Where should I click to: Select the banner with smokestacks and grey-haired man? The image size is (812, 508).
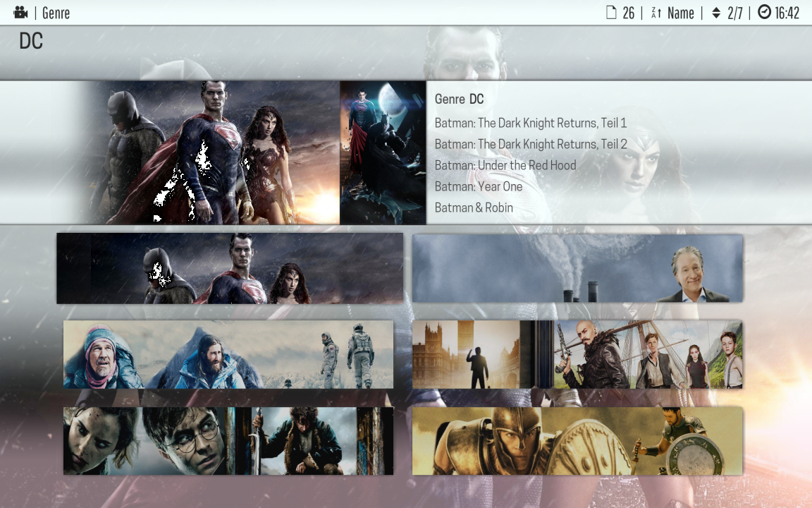(577, 268)
